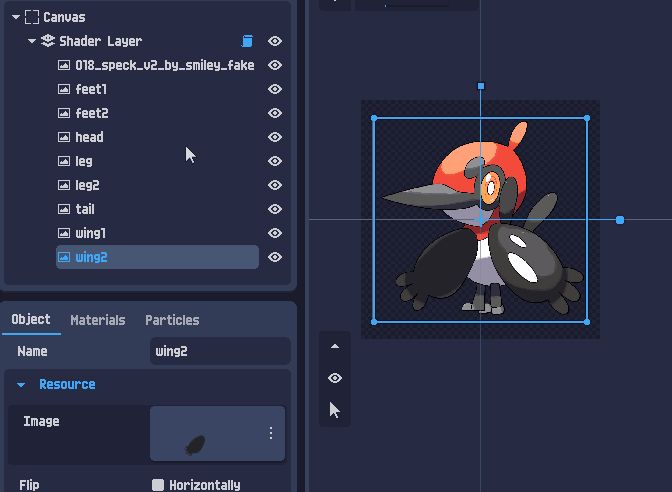Click the Shader Layer stack icon

pyautogui.click(x=48, y=41)
